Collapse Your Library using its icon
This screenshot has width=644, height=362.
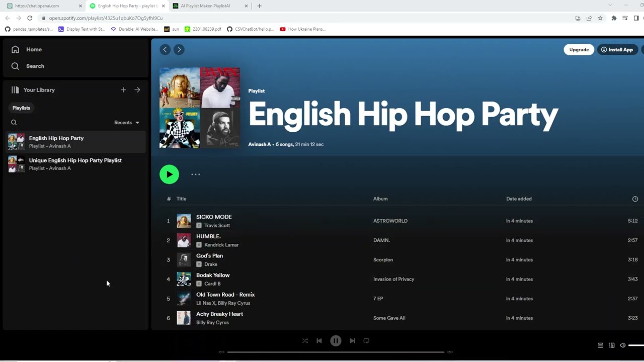[15, 90]
